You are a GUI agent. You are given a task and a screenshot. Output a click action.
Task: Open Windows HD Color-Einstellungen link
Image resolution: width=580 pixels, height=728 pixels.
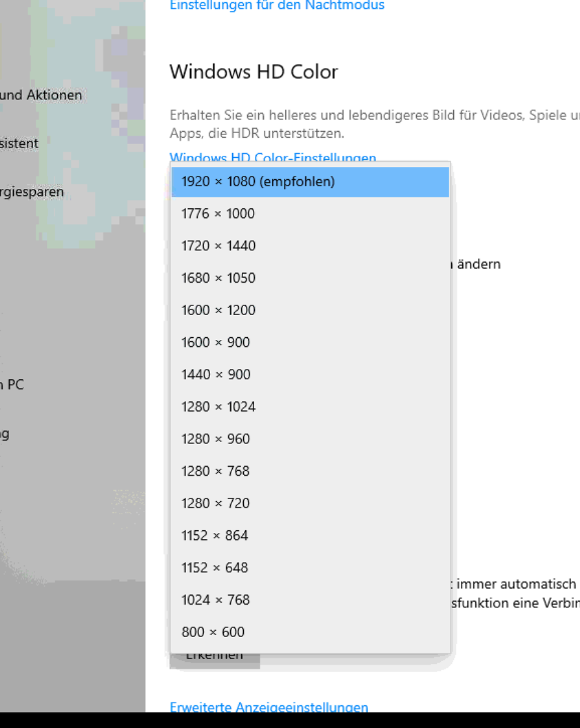pyautogui.click(x=273, y=157)
